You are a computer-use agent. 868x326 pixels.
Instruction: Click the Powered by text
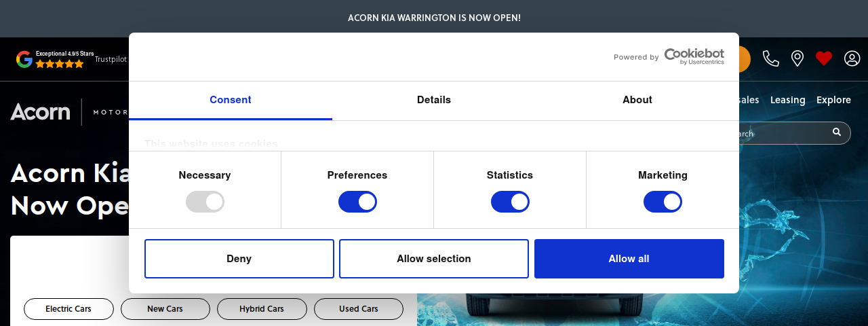[636, 57]
